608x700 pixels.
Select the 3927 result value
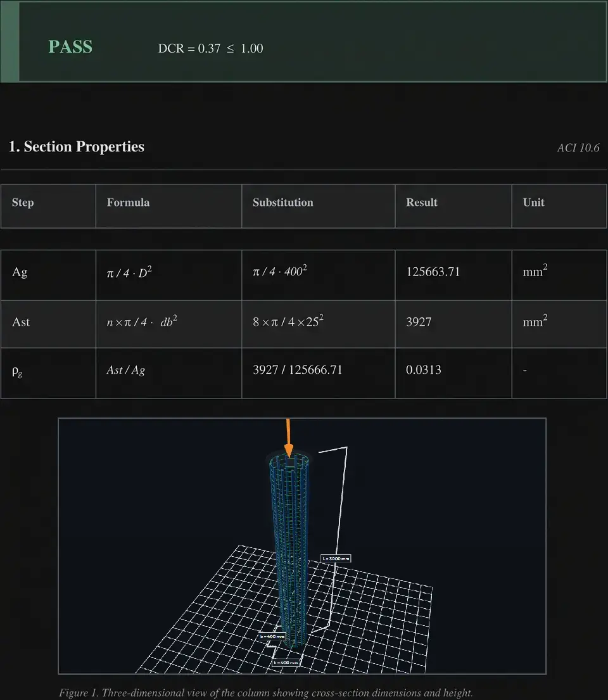(x=418, y=322)
